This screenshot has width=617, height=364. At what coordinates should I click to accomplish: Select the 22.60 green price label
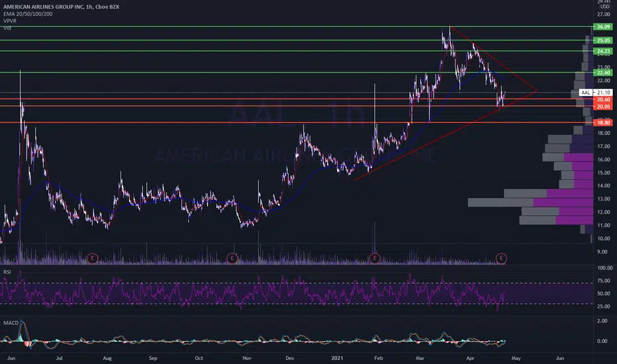coord(603,72)
